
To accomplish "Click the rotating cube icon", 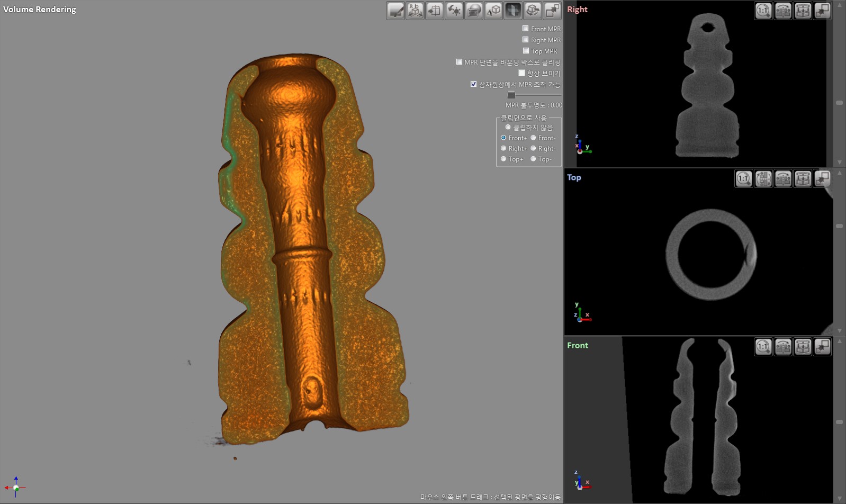I will point(533,11).
